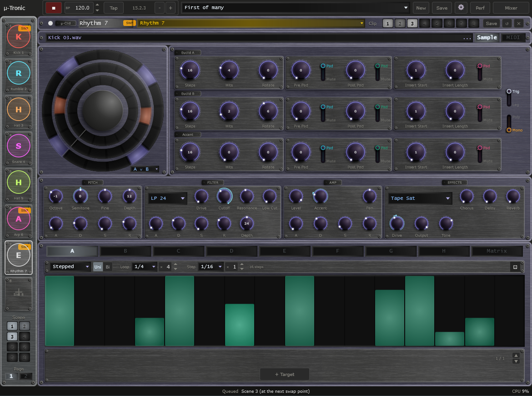
Task: Select the Arp 6 slot pad
Action: (19, 219)
